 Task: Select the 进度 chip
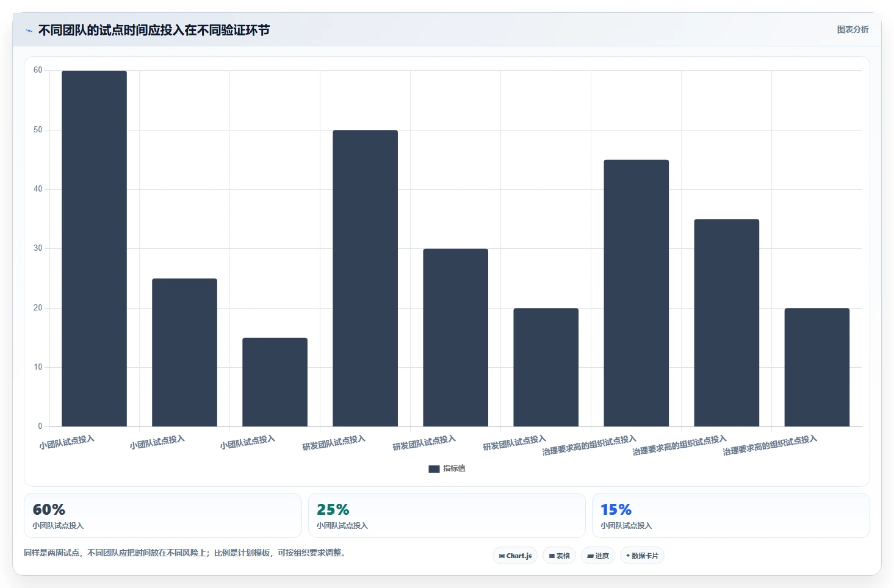tap(598, 556)
